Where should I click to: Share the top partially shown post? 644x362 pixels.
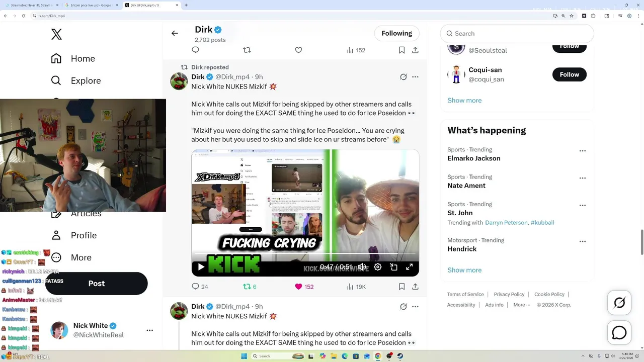click(415, 50)
